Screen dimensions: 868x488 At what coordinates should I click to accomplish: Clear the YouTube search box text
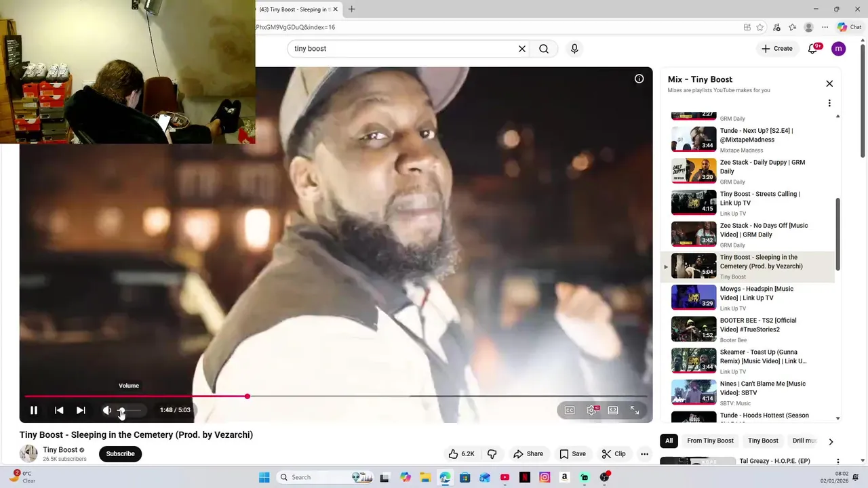coord(522,49)
